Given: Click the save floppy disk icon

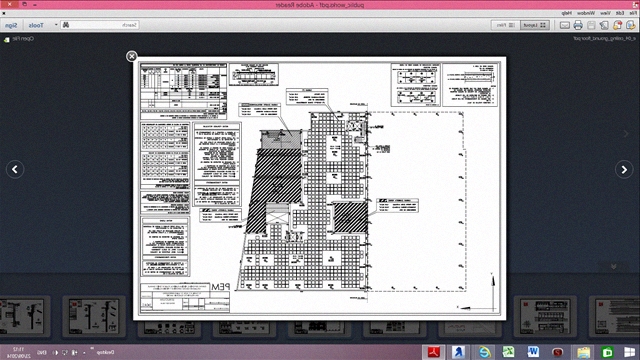Looking at the screenshot, I should (x=591, y=25).
